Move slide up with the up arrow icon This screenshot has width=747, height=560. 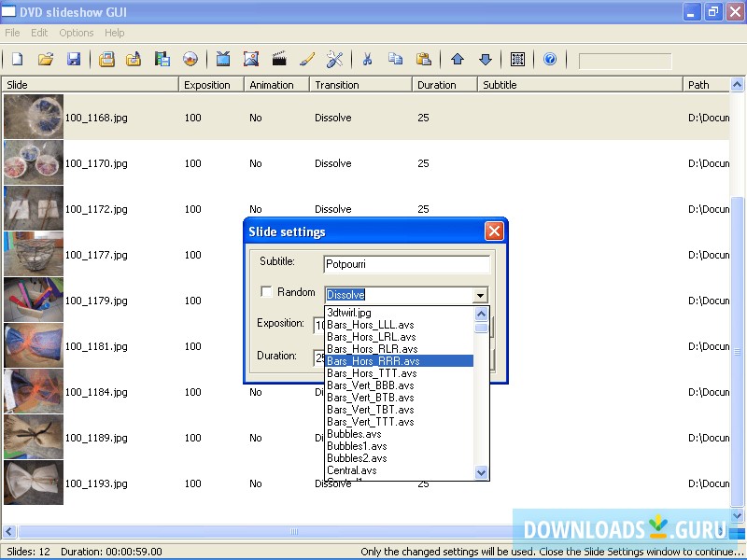point(457,60)
